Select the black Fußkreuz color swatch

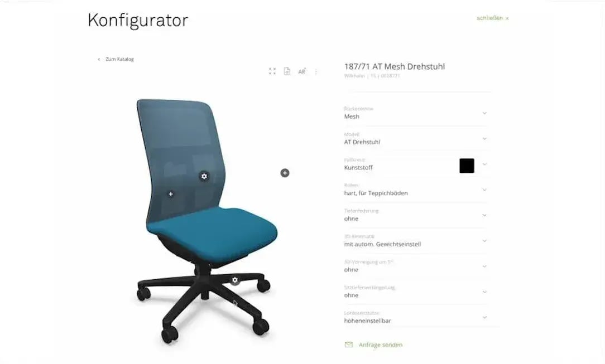[467, 166]
